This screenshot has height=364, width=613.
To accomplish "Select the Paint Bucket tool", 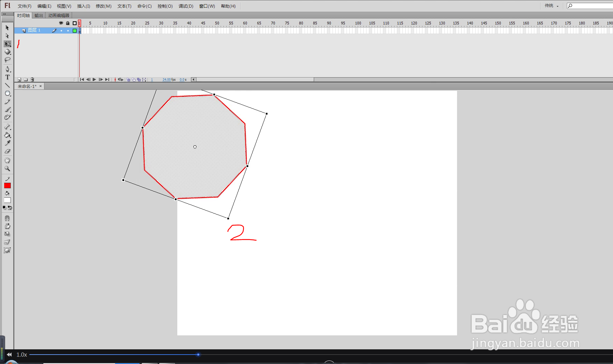I will pos(7,136).
